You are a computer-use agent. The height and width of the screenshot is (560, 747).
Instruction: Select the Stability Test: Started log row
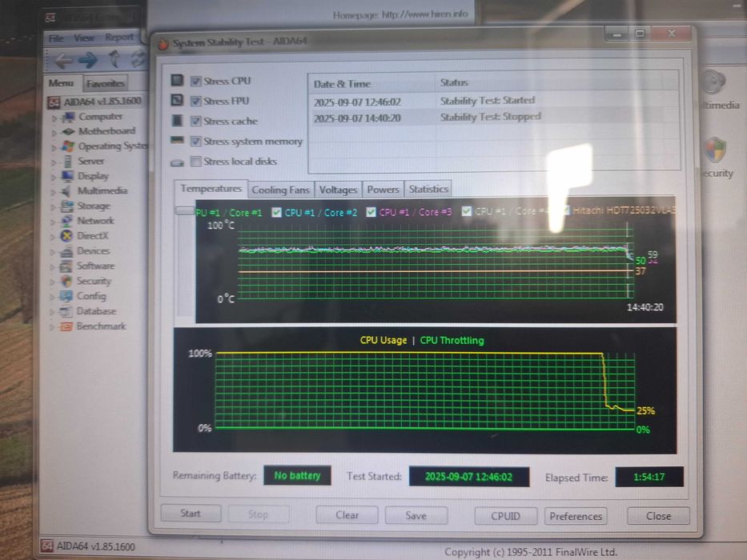click(x=493, y=101)
